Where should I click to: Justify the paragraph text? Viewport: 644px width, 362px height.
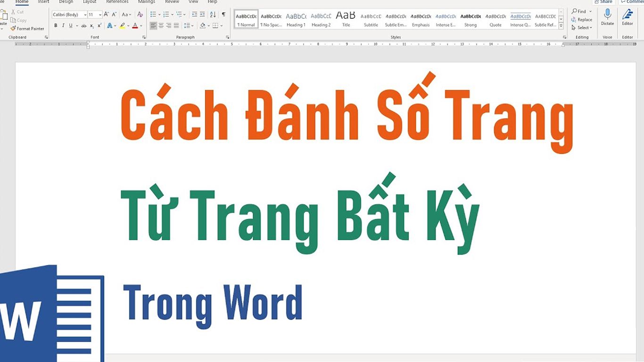click(x=176, y=25)
